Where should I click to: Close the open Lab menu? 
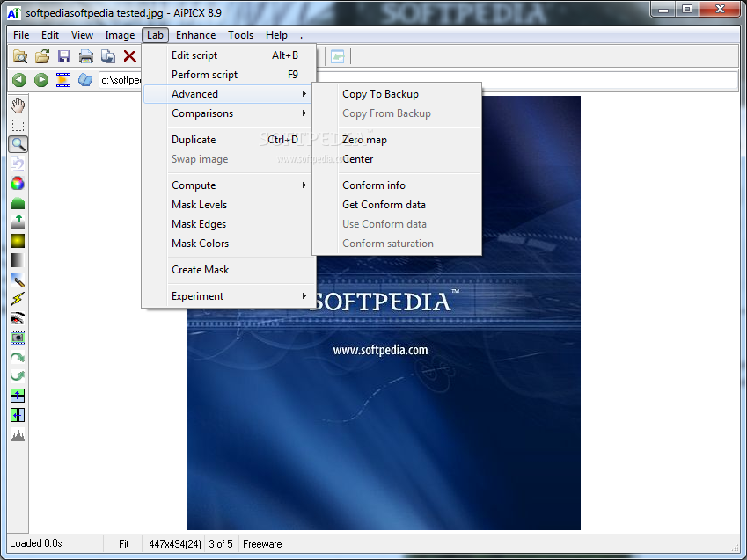[155, 35]
